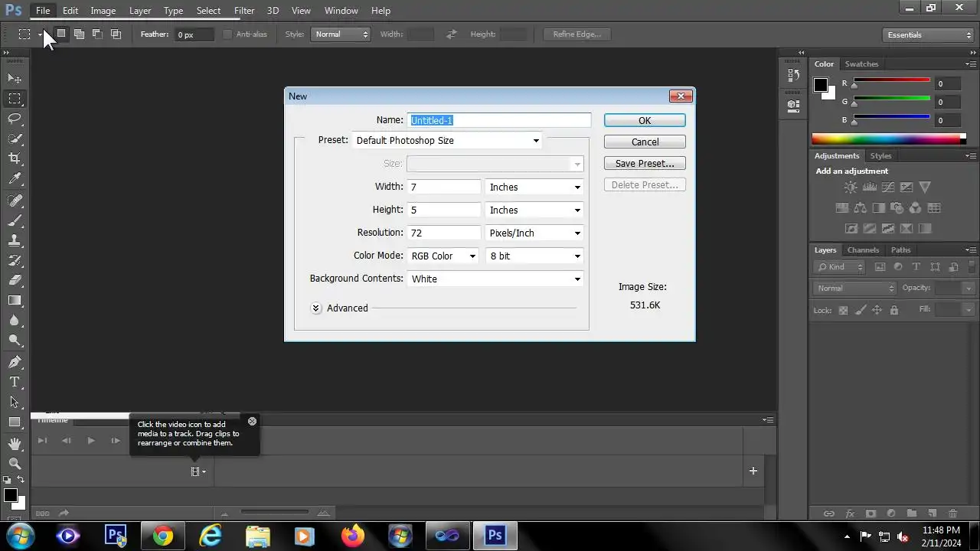Click the color spectrum ramp
The width and height of the screenshot is (980, 551).
pos(888,139)
